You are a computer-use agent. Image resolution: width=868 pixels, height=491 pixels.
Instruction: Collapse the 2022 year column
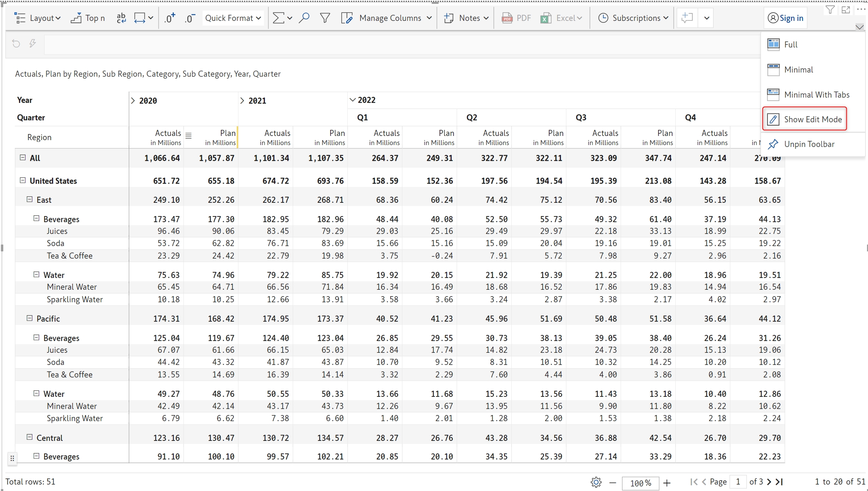point(353,100)
